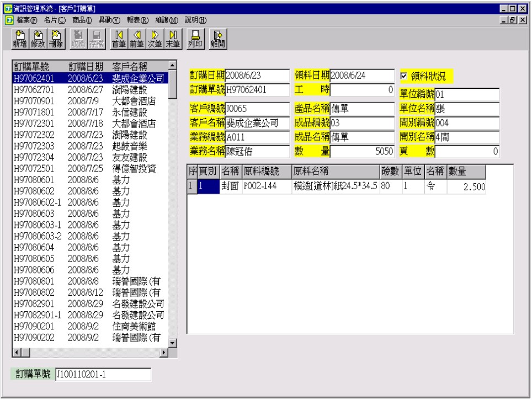Click the order list scroll-down arrow
532x400 pixels.
click(173, 343)
